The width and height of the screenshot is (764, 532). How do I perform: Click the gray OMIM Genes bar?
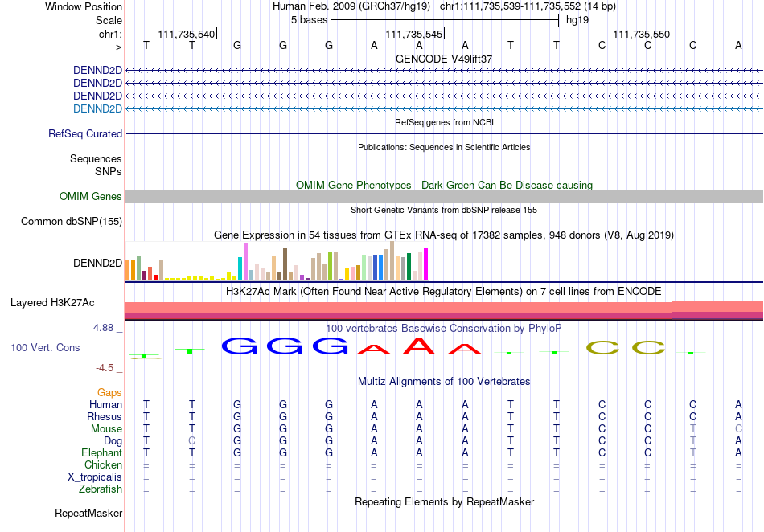point(444,196)
